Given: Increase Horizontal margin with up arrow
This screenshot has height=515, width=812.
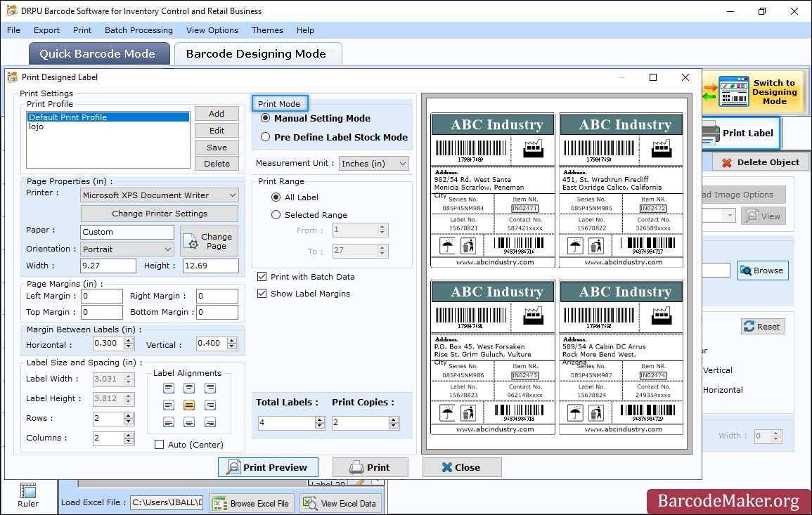Looking at the screenshot, I should 129,340.
